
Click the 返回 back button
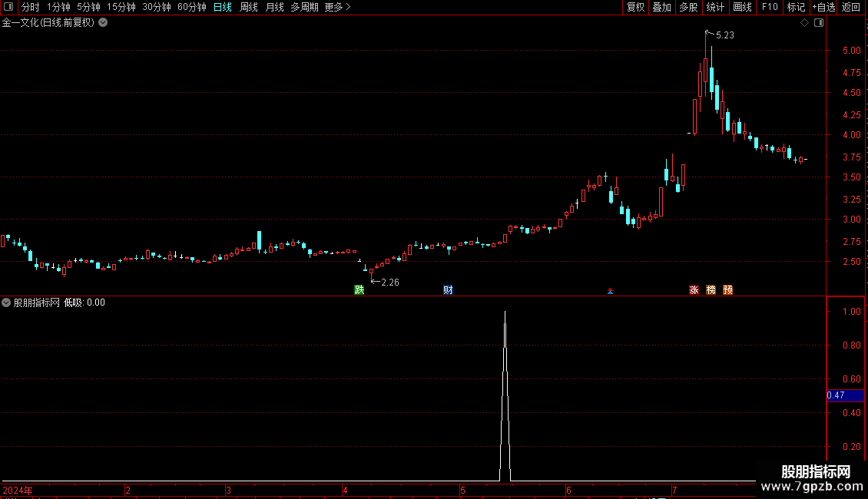[851, 7]
